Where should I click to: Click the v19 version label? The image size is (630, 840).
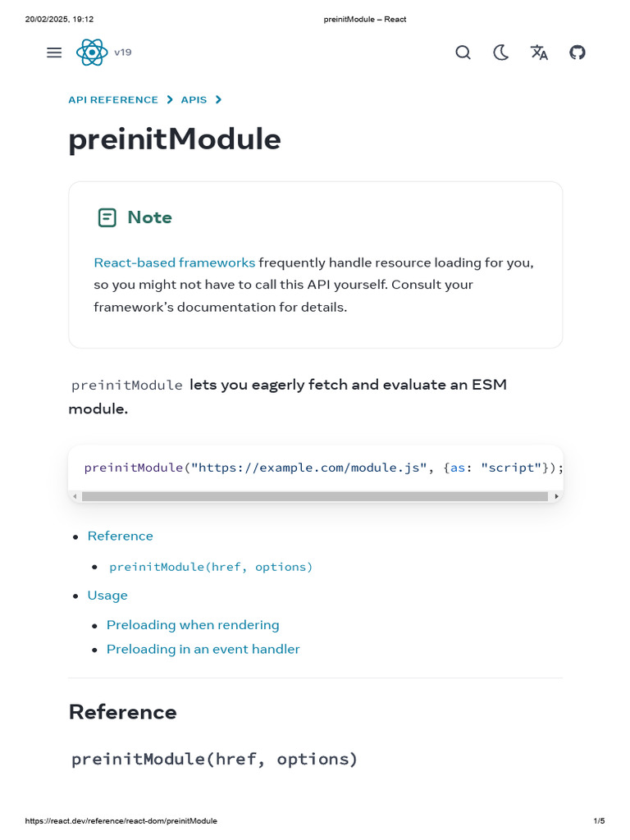[123, 52]
